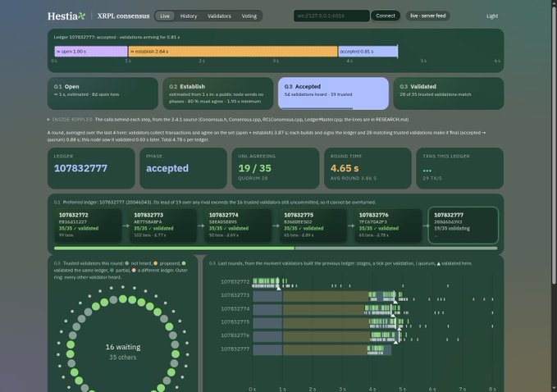Select the Accepted phase card

coord(333,93)
